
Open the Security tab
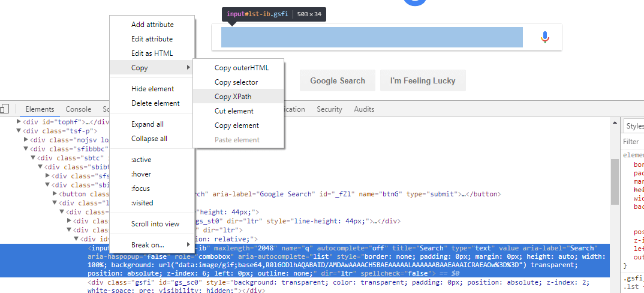329,109
